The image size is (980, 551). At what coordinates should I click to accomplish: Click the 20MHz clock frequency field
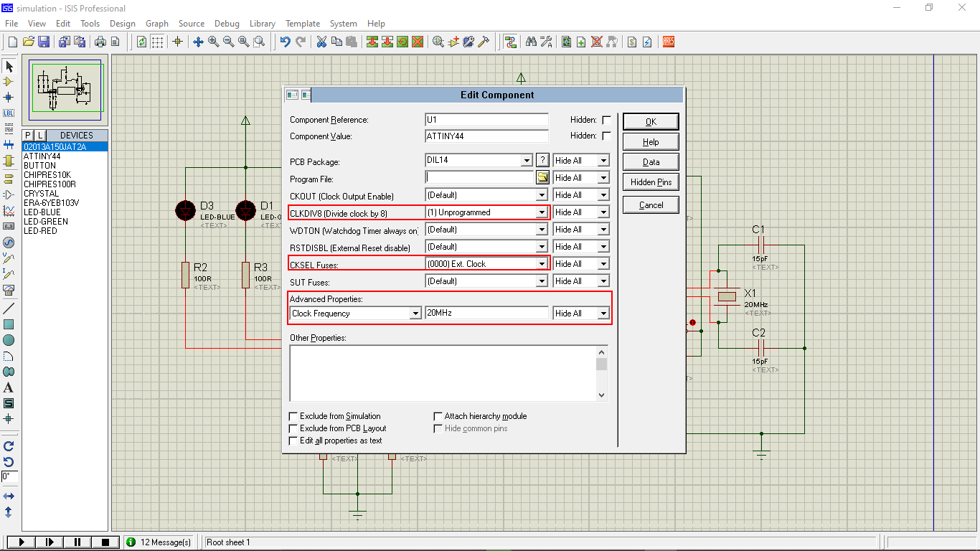coord(486,314)
